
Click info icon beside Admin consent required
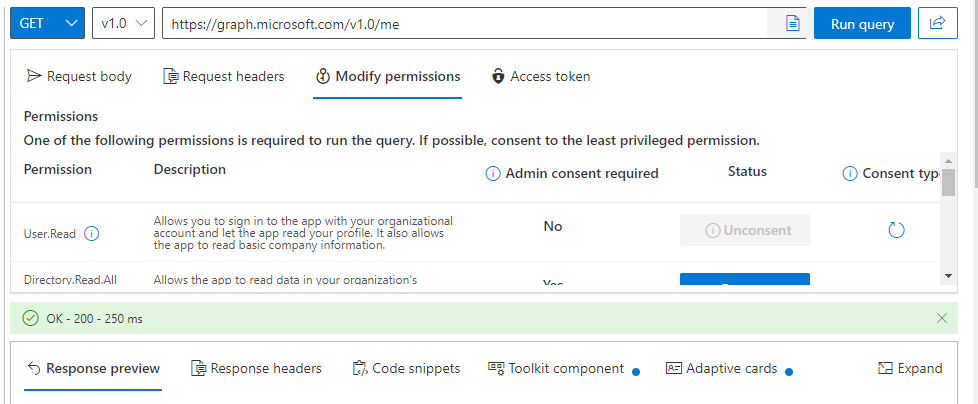pyautogui.click(x=493, y=173)
